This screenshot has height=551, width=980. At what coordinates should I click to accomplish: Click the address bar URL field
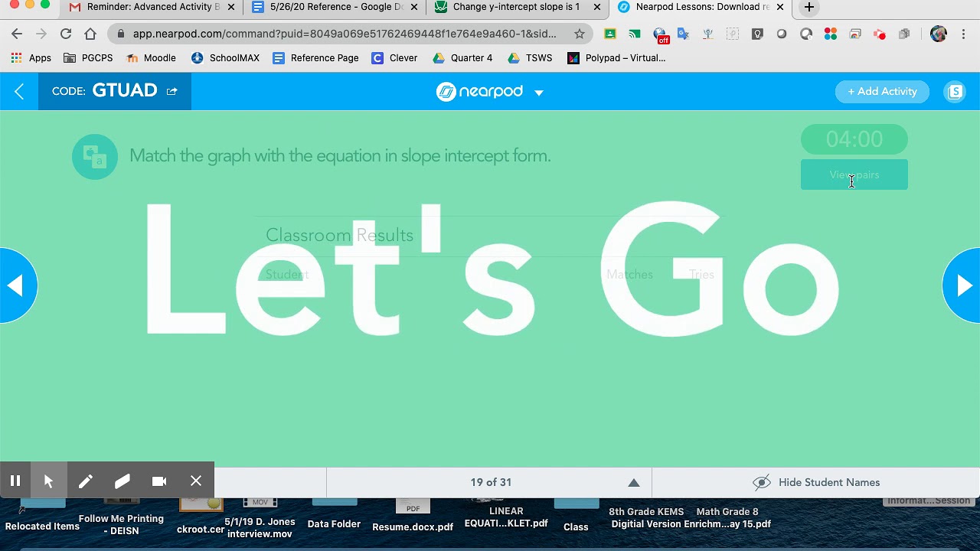[x=345, y=34]
